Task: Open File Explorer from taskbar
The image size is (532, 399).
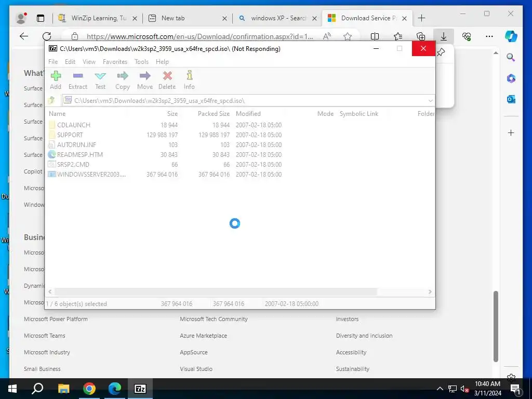Action: point(63,389)
